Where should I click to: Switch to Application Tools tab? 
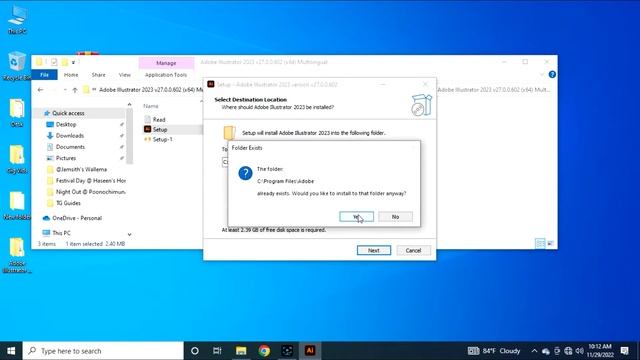pos(166,75)
